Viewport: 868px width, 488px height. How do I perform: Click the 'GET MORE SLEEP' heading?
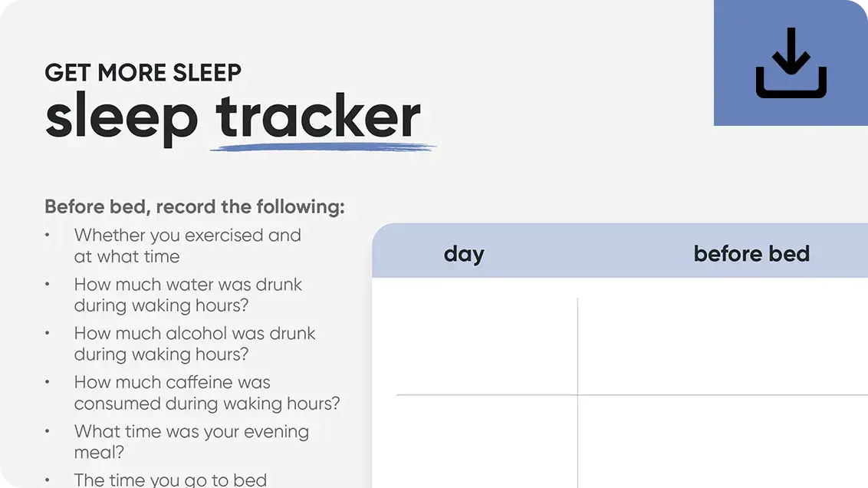coord(143,73)
